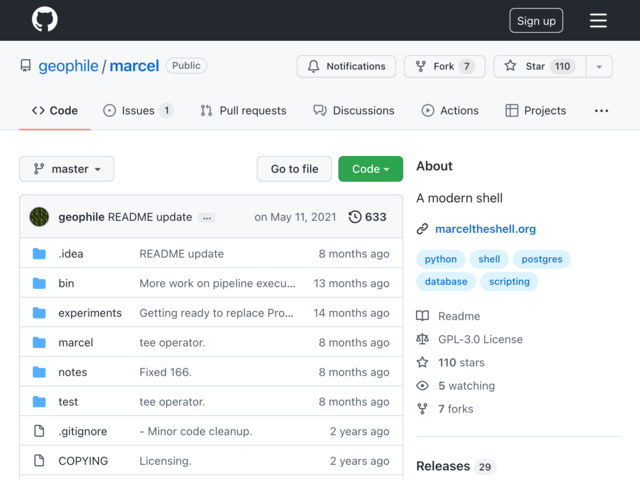The height and width of the screenshot is (480, 640).
Task: Open the GitHub logo home link
Action: point(44,19)
